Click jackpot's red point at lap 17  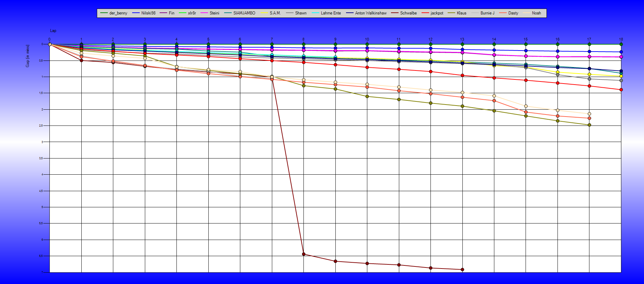coord(589,86)
